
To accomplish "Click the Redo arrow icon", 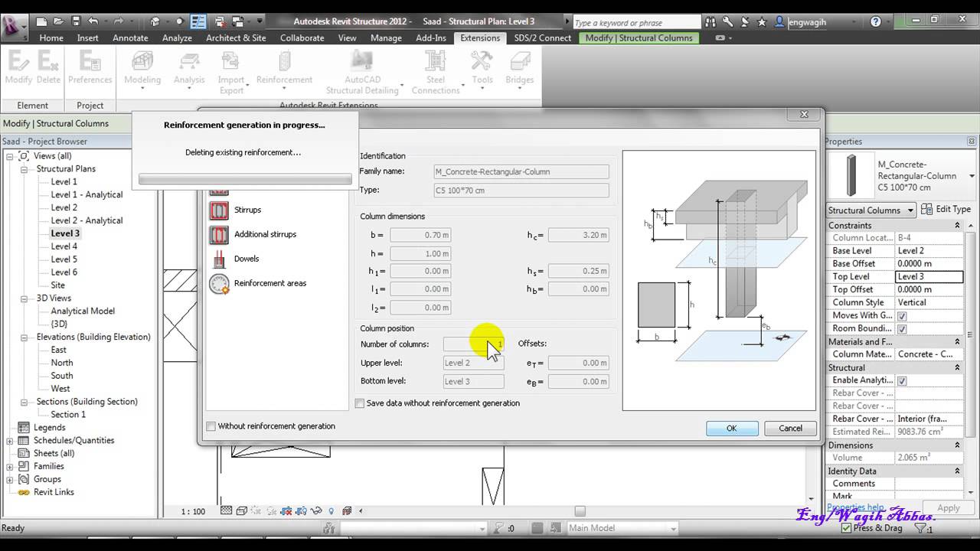I will [120, 21].
